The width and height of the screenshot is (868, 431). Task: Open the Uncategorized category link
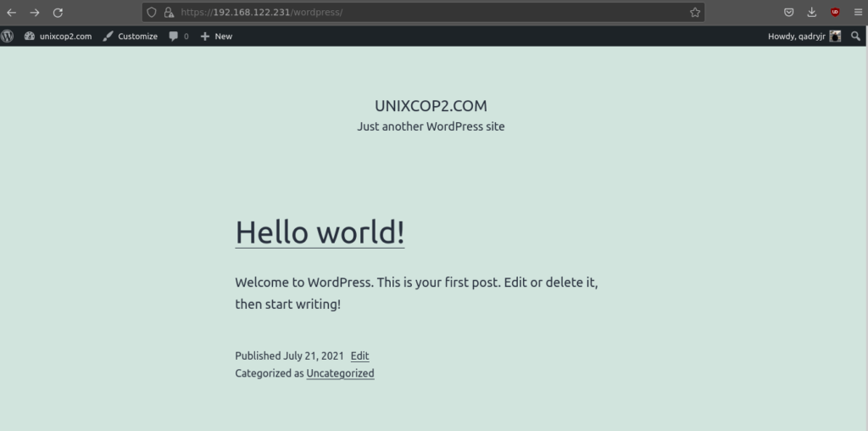click(340, 372)
